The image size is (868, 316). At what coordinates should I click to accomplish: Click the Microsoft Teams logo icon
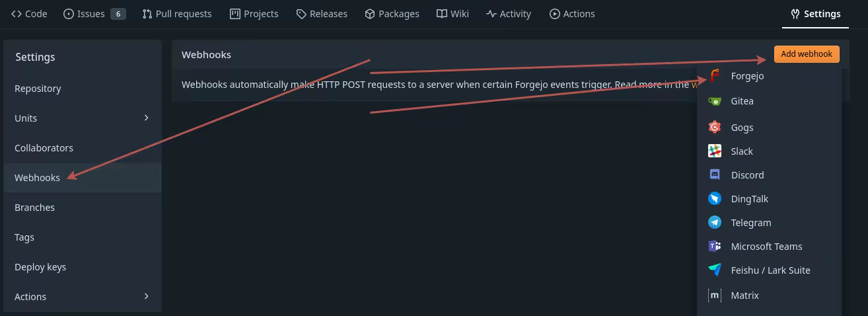click(715, 247)
